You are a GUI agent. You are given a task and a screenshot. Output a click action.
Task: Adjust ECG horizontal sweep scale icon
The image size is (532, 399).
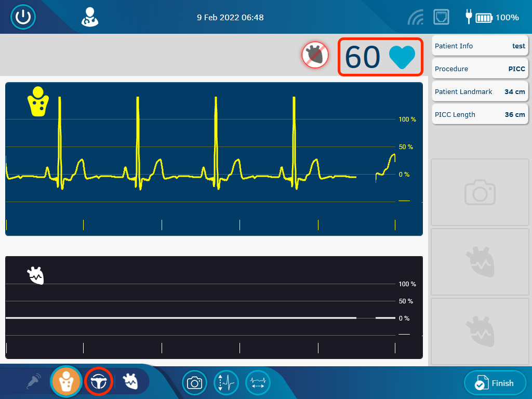click(x=258, y=383)
